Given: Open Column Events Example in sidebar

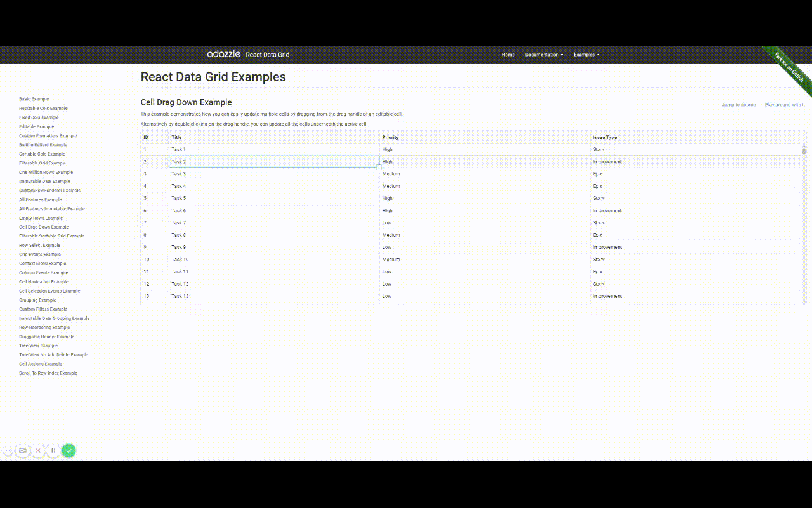Looking at the screenshot, I should click(43, 272).
